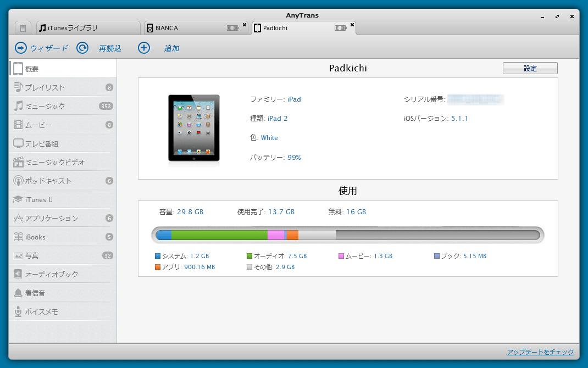The width and height of the screenshot is (588, 368).
Task: Click the capacity value 29.8 GB
Action: click(x=190, y=211)
